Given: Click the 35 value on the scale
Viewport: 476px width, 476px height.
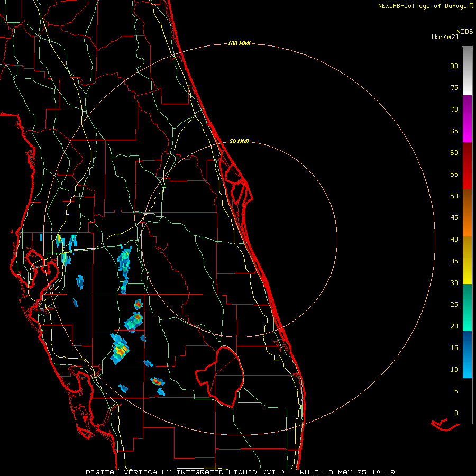Looking at the screenshot, I should click(x=454, y=261).
